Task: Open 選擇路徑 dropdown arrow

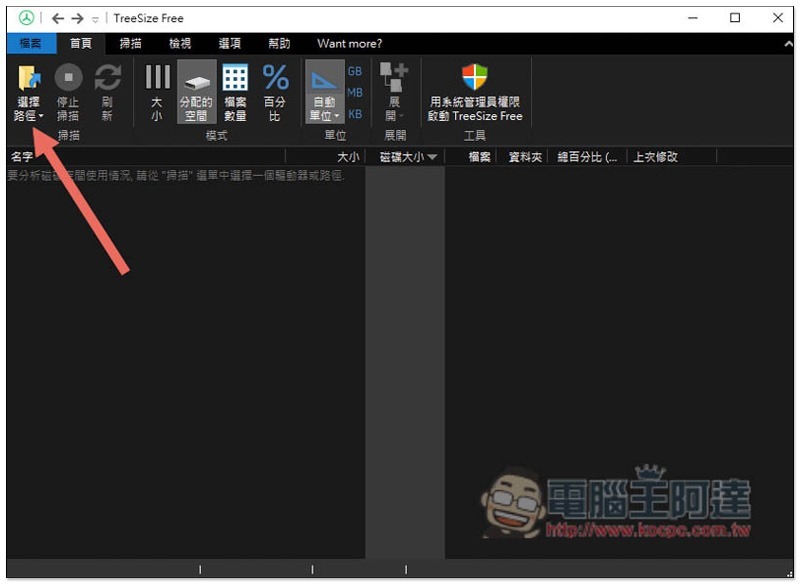Action: click(x=41, y=116)
